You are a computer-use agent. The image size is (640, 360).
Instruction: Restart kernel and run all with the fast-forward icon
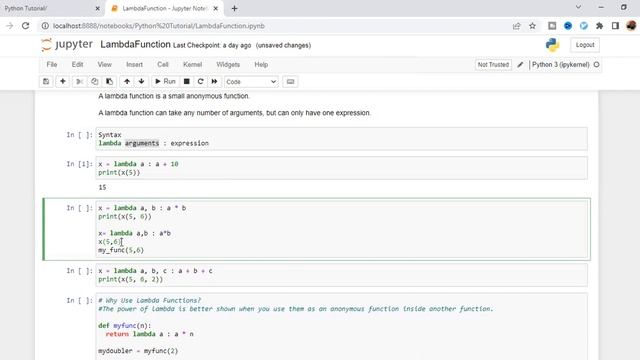tap(214, 82)
